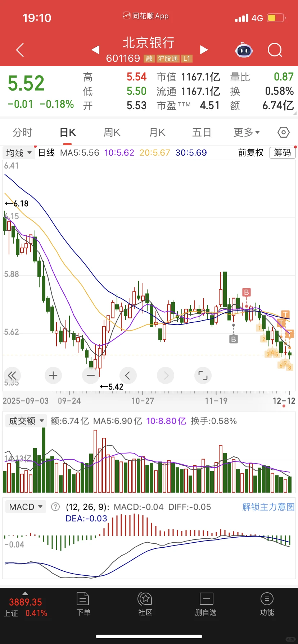
Task: Open MACD help question mark
Action: click(x=55, y=507)
